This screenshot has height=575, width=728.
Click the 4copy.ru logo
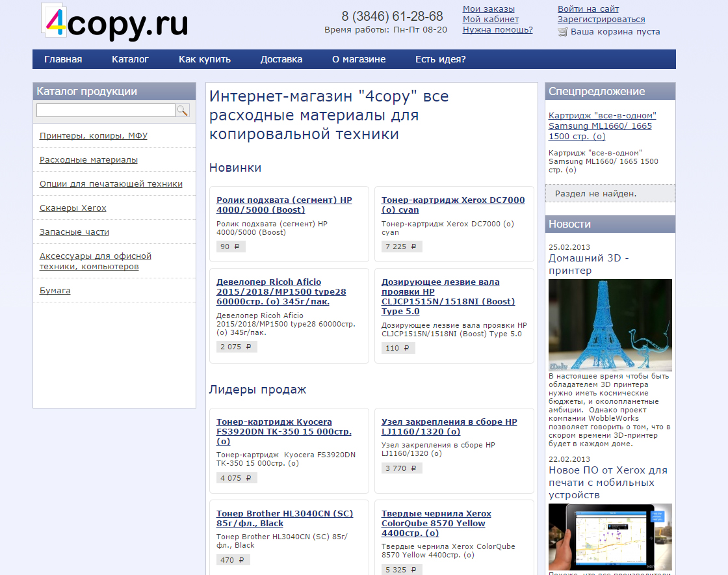pos(114,22)
